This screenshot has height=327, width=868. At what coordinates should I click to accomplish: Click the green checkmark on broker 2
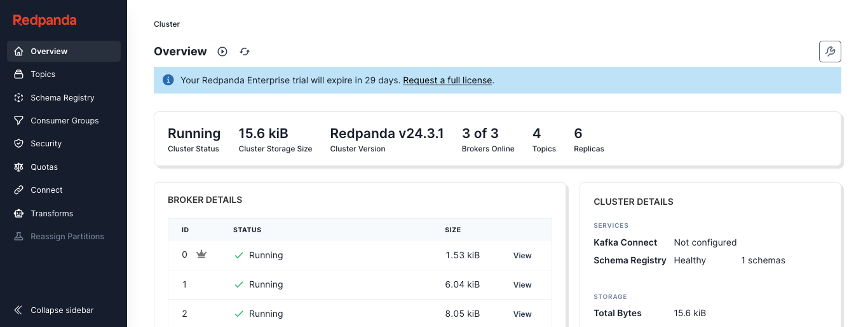[239, 314]
